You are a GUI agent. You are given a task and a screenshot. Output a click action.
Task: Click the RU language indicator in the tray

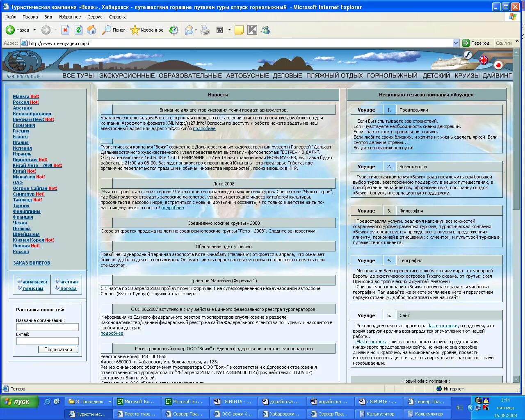[x=459, y=408]
